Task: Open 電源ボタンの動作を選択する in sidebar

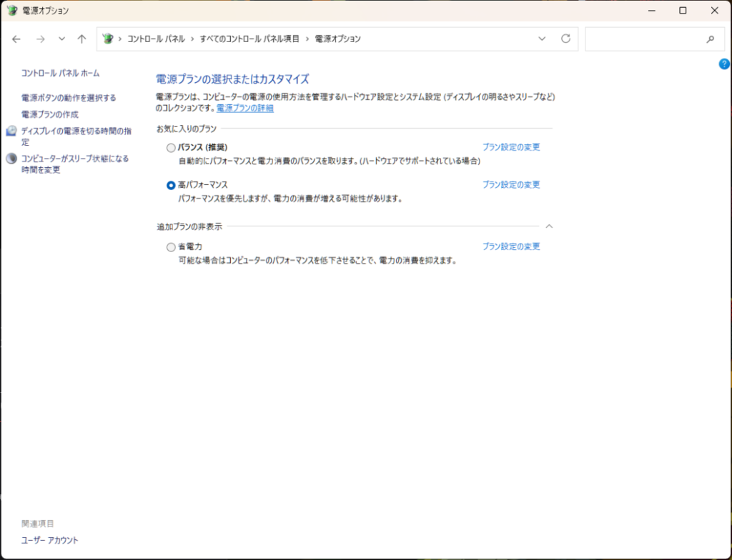Action: 69,98
